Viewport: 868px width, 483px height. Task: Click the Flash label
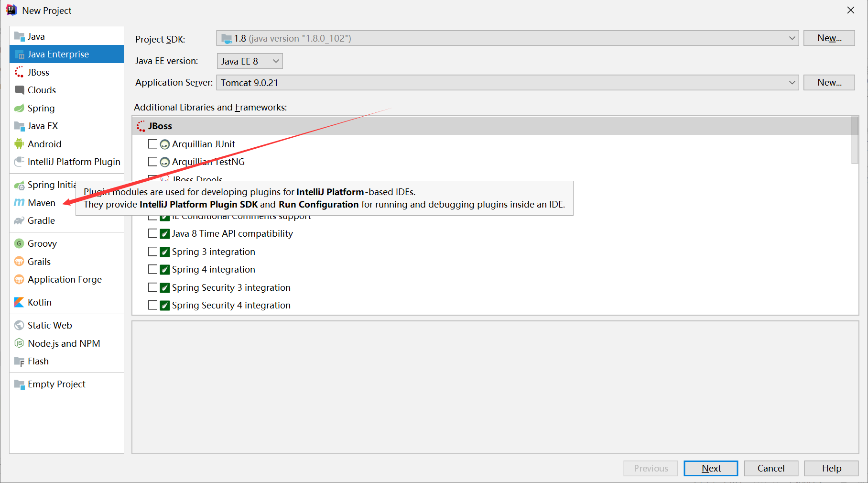tap(38, 361)
